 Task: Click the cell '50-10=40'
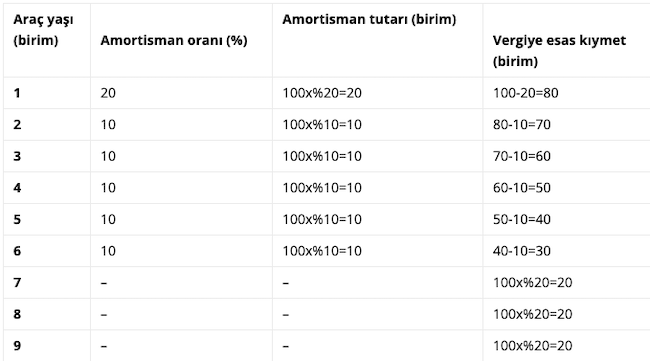521,219
